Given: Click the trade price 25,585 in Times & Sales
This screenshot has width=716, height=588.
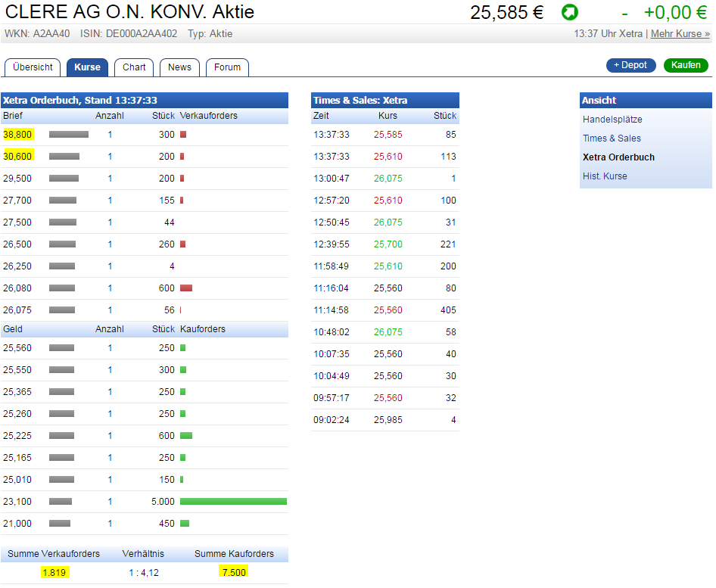Looking at the screenshot, I should coord(388,135).
